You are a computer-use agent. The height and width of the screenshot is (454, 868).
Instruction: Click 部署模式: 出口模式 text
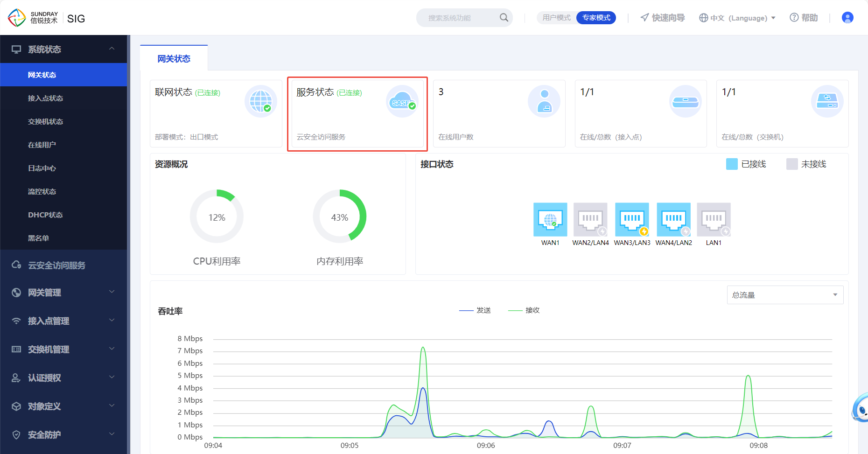[x=186, y=137]
